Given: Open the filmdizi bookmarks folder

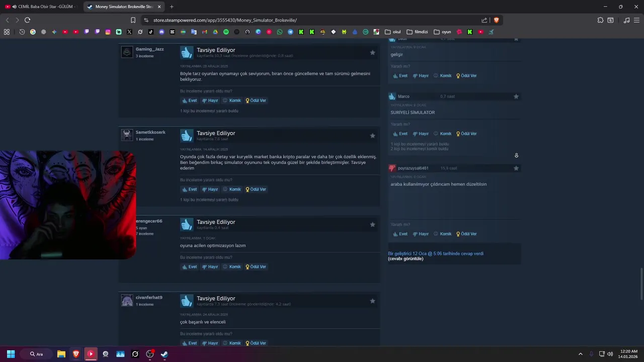Looking at the screenshot, I should (x=417, y=32).
